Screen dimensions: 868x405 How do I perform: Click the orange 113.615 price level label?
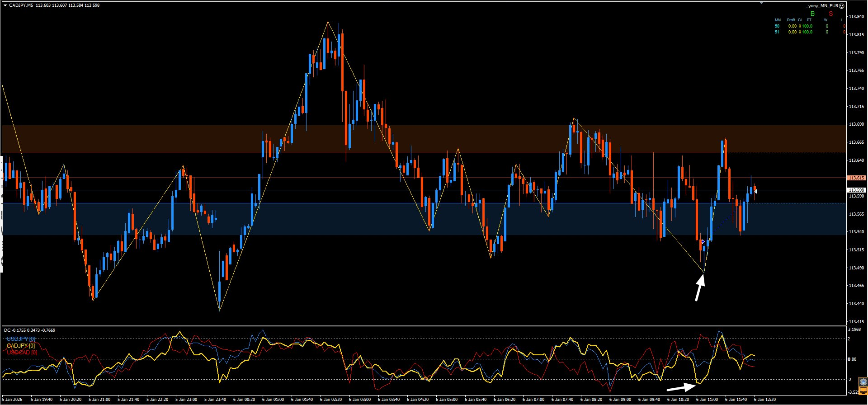[856, 178]
